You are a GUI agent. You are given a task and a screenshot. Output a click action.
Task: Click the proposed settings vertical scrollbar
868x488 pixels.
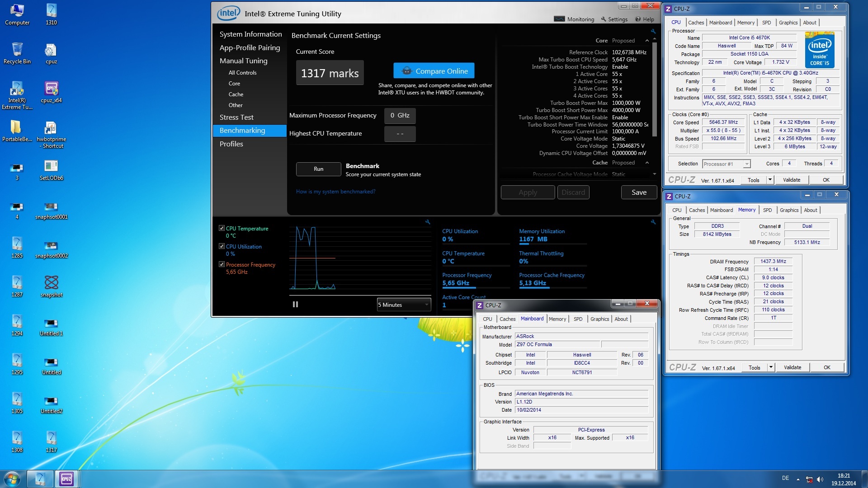[x=654, y=89]
